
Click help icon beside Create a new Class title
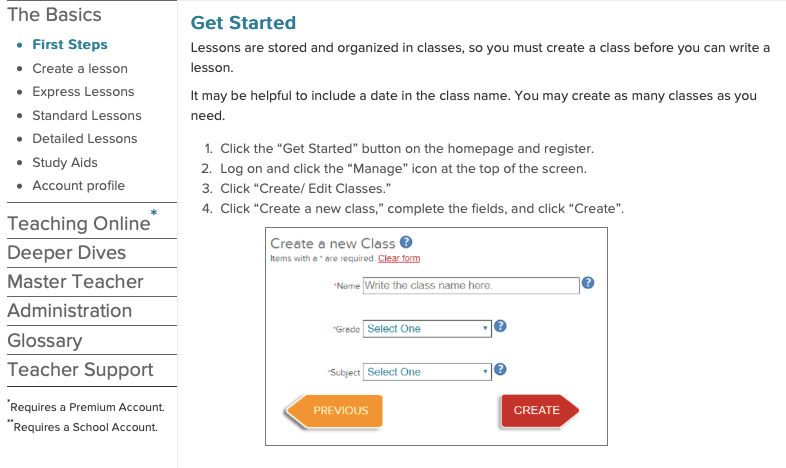pos(406,243)
